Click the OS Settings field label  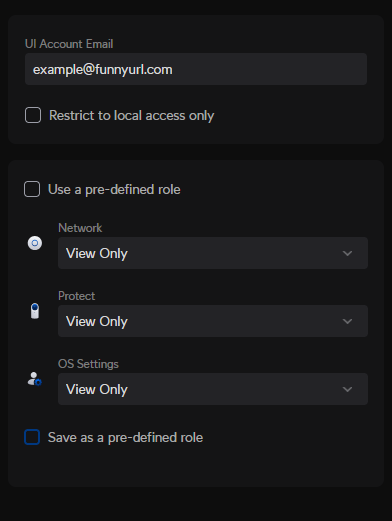coord(88,364)
